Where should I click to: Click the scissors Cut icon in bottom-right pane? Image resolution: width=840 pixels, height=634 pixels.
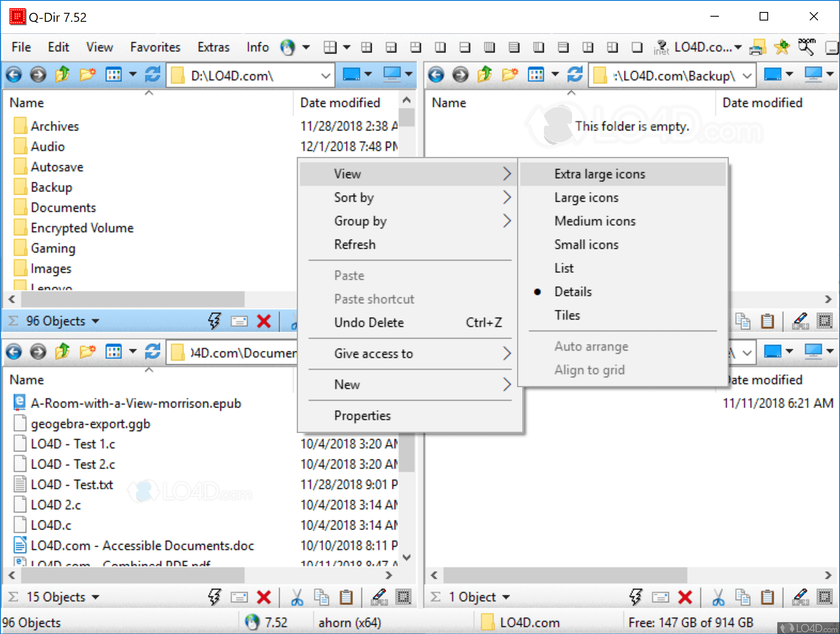click(x=718, y=597)
